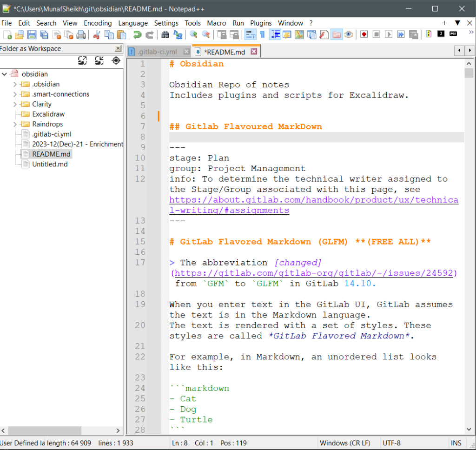Image resolution: width=476 pixels, height=450 pixels.
Task: Click the Zoom Out magnifier icon
Action: [x=206, y=35]
